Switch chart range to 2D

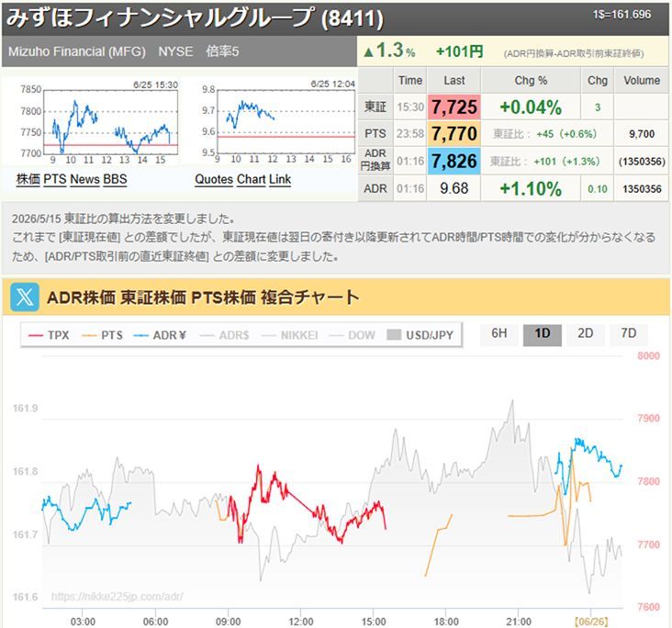[x=586, y=333]
